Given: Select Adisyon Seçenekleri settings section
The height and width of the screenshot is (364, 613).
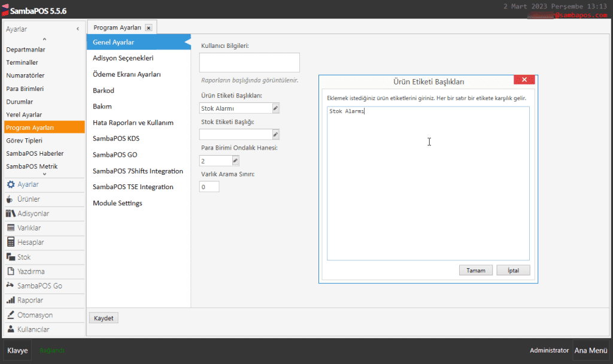Looking at the screenshot, I should point(123,58).
